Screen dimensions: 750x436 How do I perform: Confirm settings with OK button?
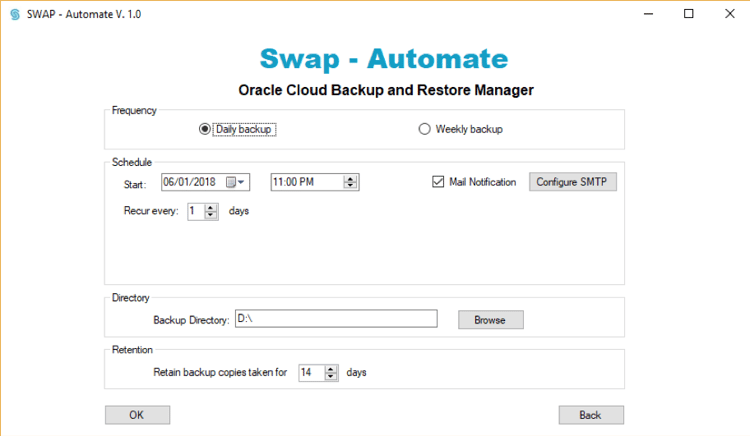137,415
